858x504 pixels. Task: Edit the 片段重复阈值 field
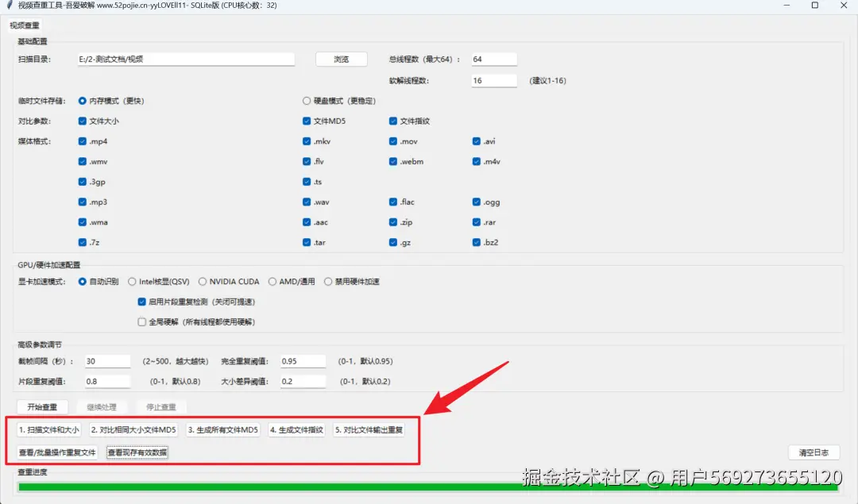click(x=107, y=382)
